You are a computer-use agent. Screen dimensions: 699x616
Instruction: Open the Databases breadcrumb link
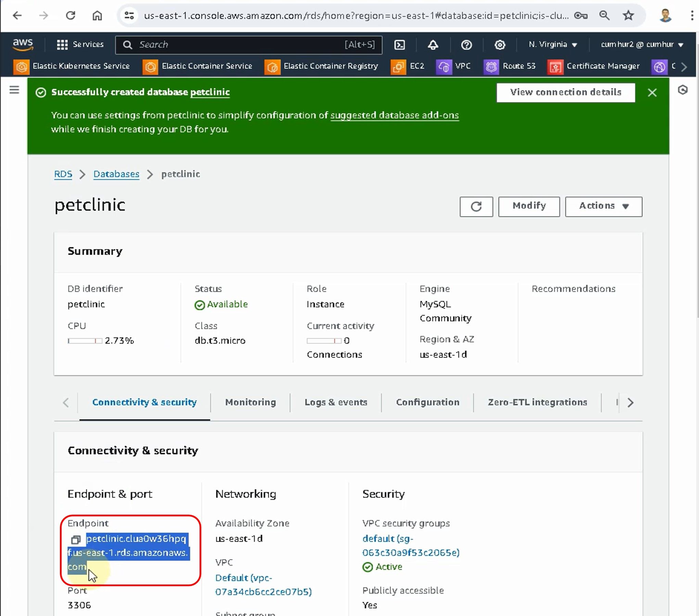coord(116,174)
